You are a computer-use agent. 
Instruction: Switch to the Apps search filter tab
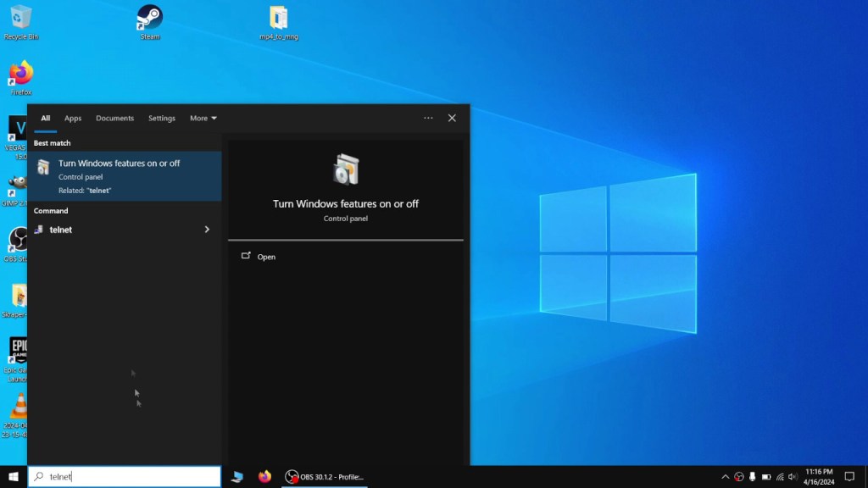click(73, 118)
